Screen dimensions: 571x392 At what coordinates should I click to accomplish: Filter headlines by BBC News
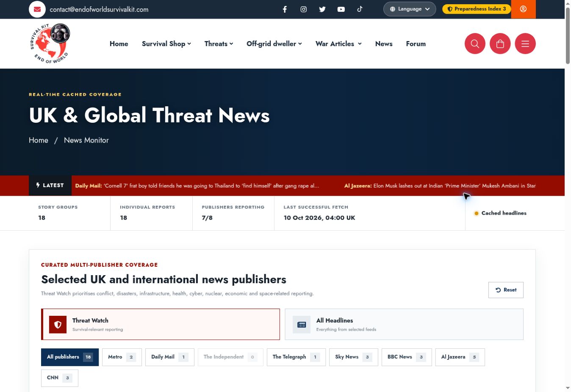point(407,357)
